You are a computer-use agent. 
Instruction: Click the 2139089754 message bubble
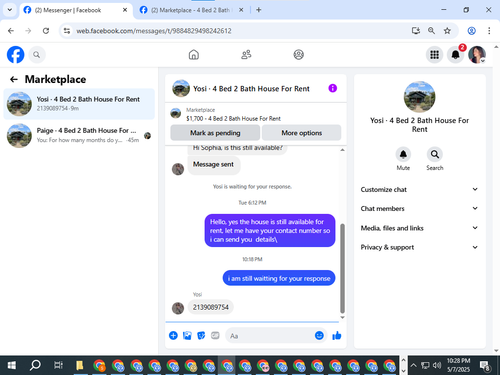click(211, 307)
